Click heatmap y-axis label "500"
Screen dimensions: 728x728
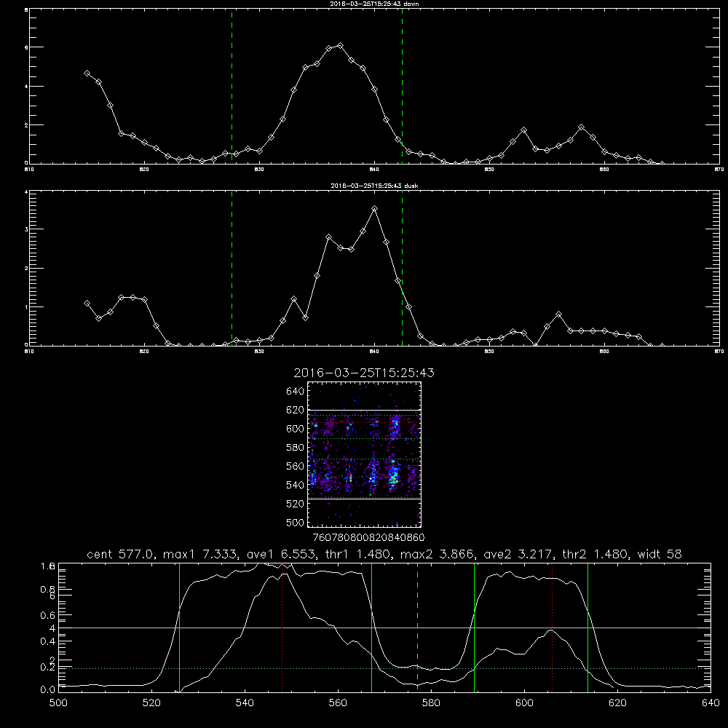[x=296, y=522]
